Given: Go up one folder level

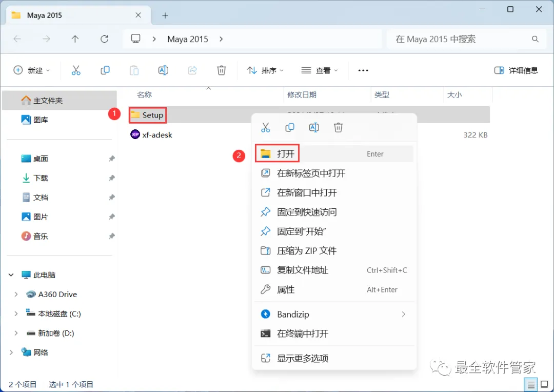Looking at the screenshot, I should tap(75, 39).
